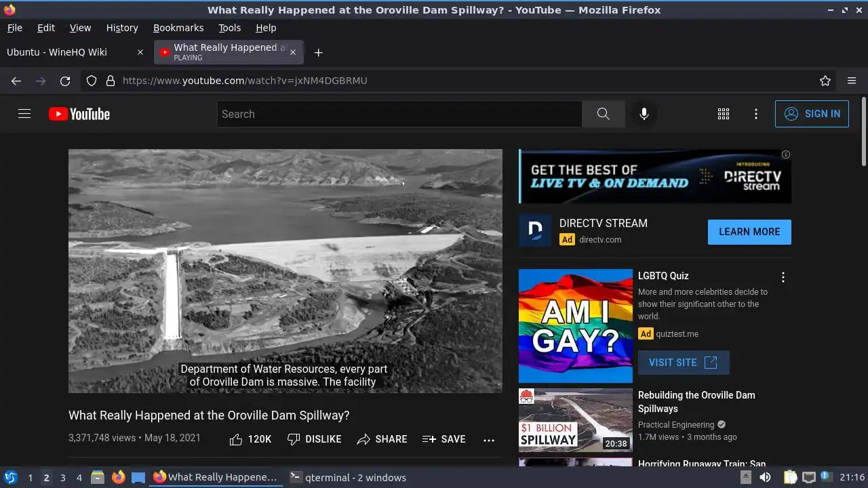Open the Edit menu
The width and height of the screenshot is (868, 488).
[x=46, y=28]
